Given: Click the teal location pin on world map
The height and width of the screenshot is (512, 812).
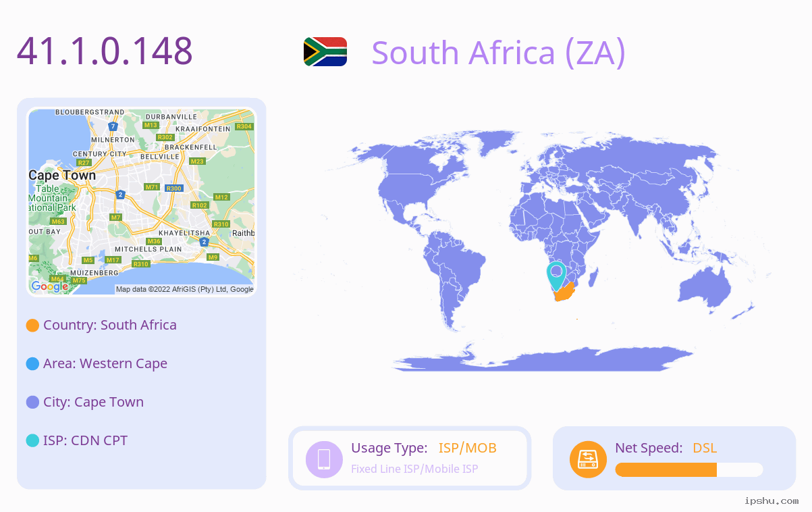Looking at the screenshot, I should 556,276.
